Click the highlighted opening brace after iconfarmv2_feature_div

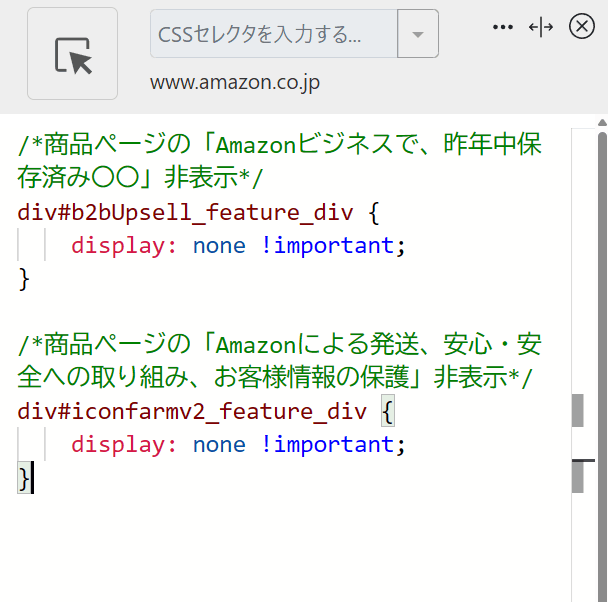pyautogui.click(x=388, y=411)
